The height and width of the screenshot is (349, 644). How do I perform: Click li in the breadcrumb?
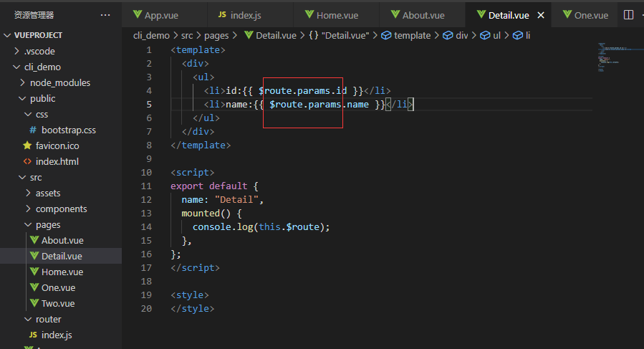click(522, 36)
